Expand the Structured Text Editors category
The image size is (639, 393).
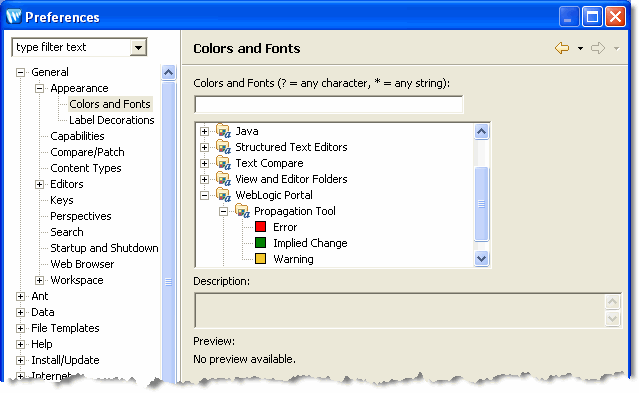click(205, 147)
